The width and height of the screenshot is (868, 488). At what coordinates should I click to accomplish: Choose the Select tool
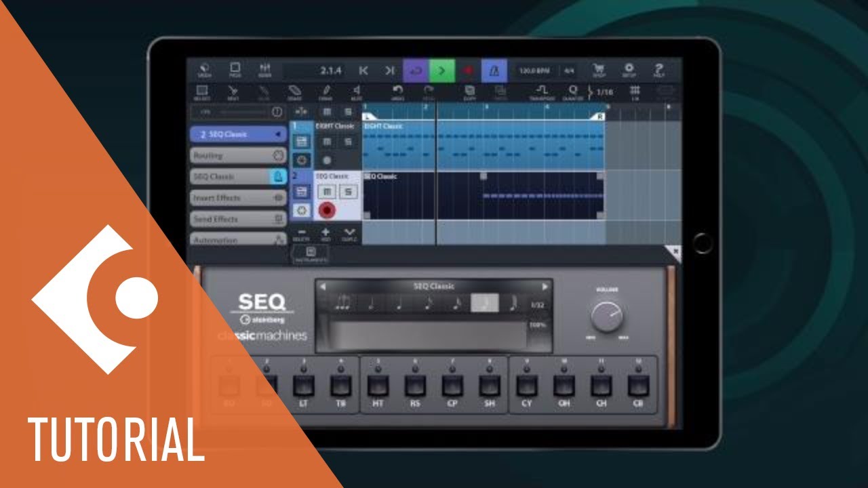click(x=202, y=92)
